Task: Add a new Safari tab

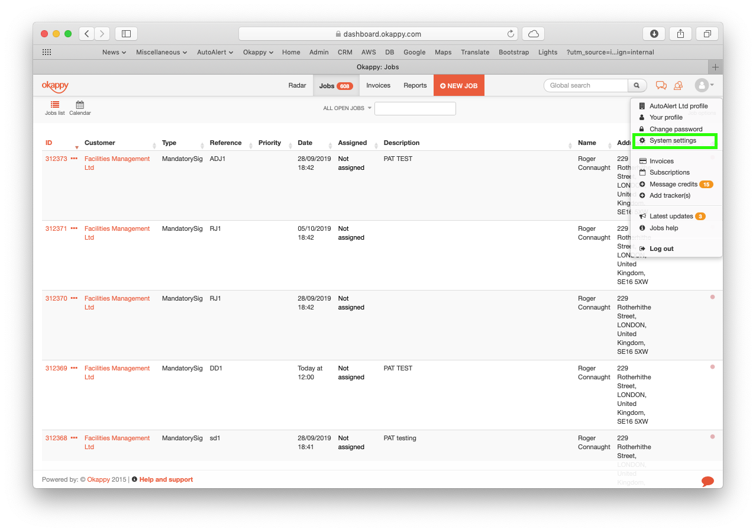Action: tap(715, 67)
